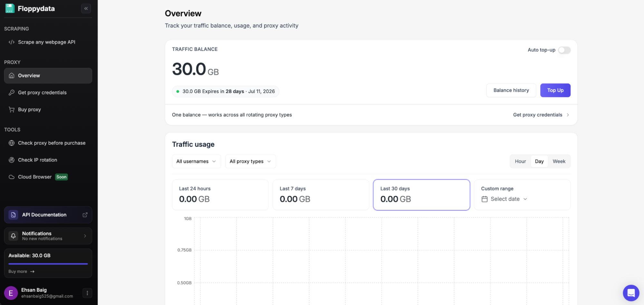The width and height of the screenshot is (644, 305).
Task: Click the green status dot in expiry pill
Action: coord(178,91)
